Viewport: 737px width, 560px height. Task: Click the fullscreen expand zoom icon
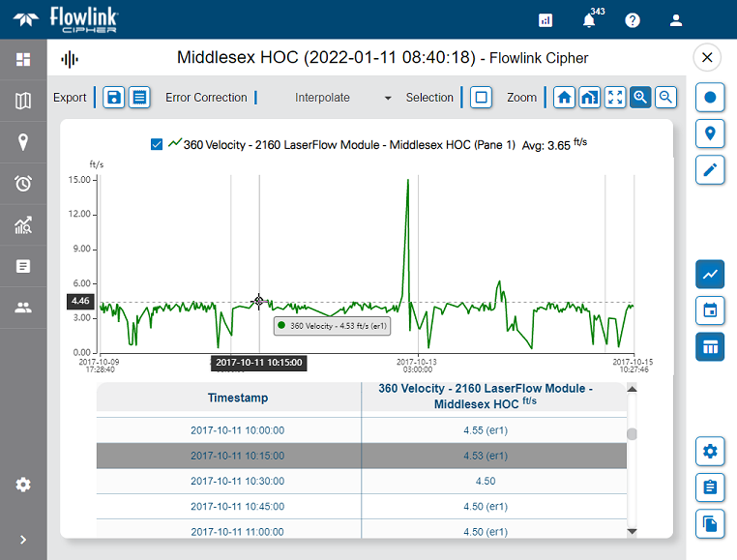pos(615,97)
